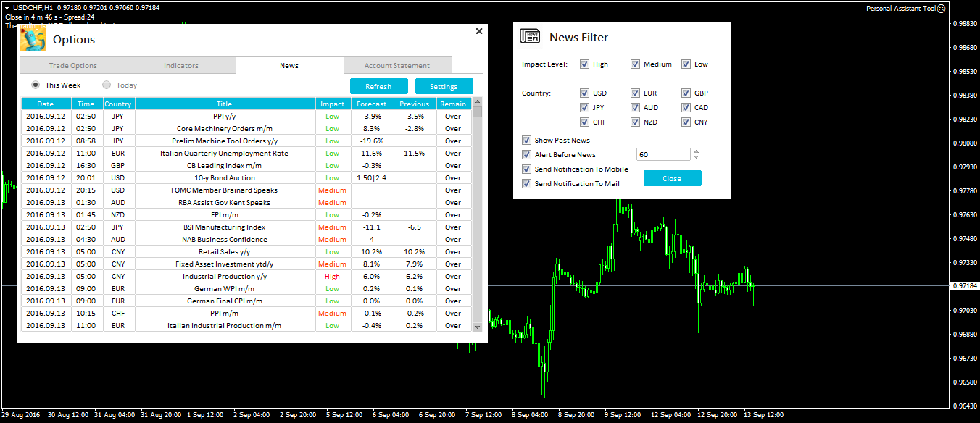Viewport: 980px width, 423px height.
Task: Toggle the Low impact checkbox
Action: tap(686, 64)
